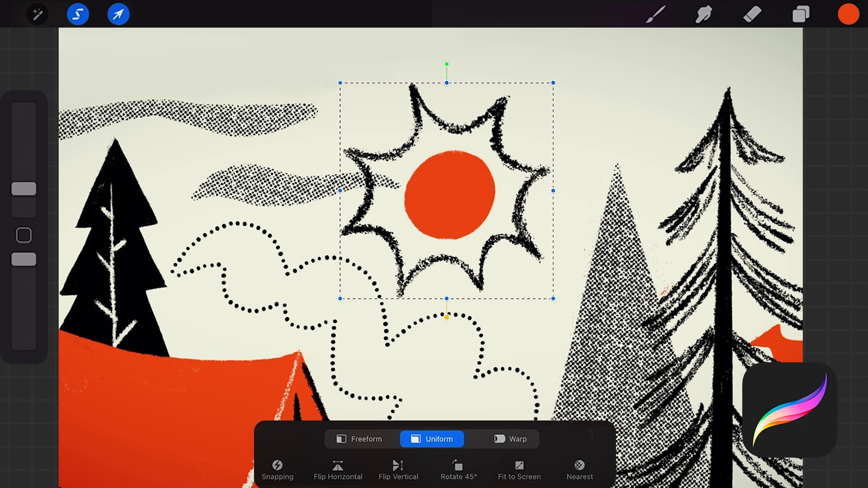Open Snapping settings

point(278,470)
